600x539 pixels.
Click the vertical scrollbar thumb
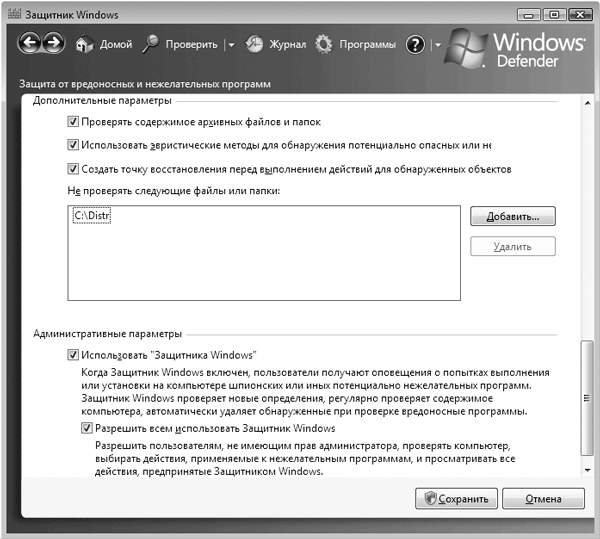(587, 398)
